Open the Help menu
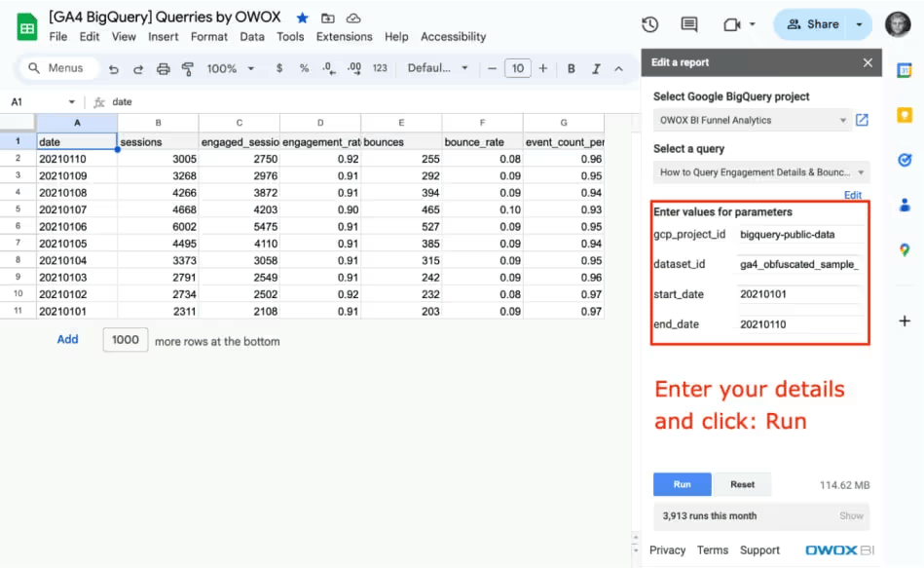 coord(396,37)
